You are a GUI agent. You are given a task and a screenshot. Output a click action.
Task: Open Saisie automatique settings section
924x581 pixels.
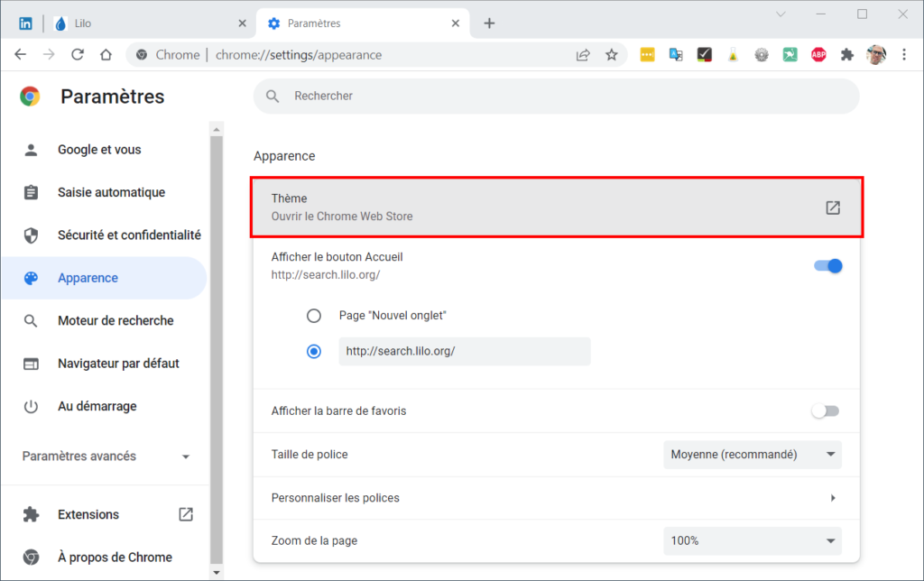click(105, 192)
